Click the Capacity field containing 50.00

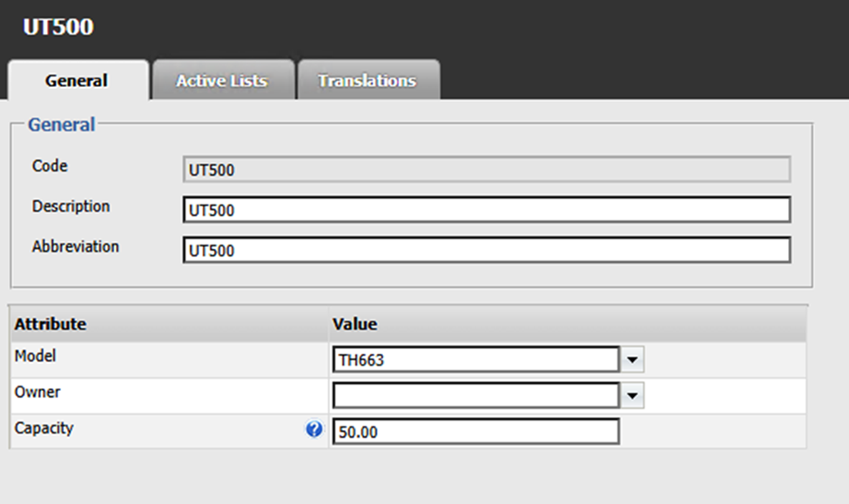click(x=475, y=432)
